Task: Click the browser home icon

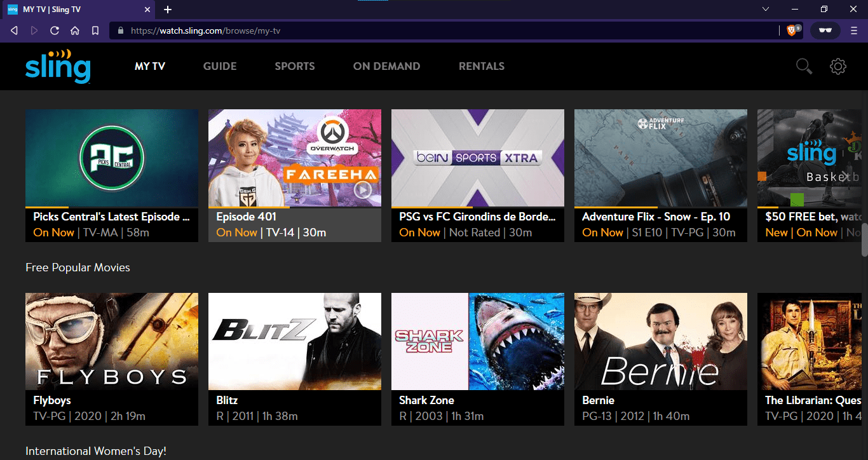Action: coord(75,30)
